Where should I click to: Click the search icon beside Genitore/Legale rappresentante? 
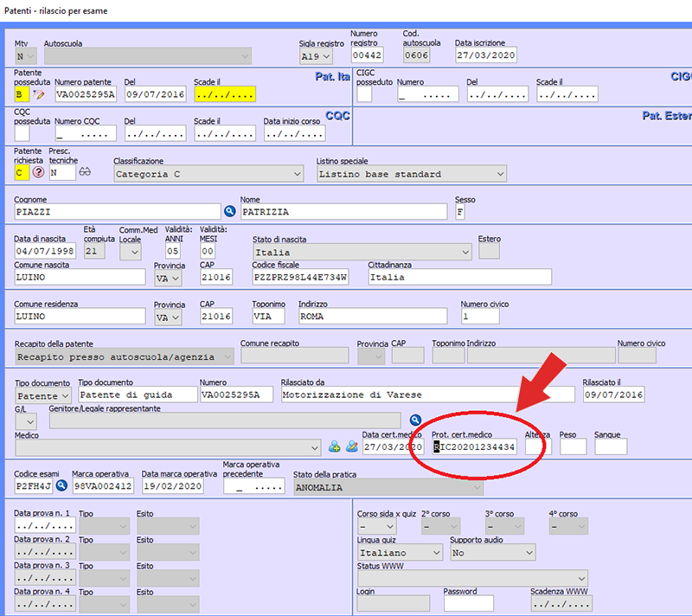pyautogui.click(x=415, y=420)
